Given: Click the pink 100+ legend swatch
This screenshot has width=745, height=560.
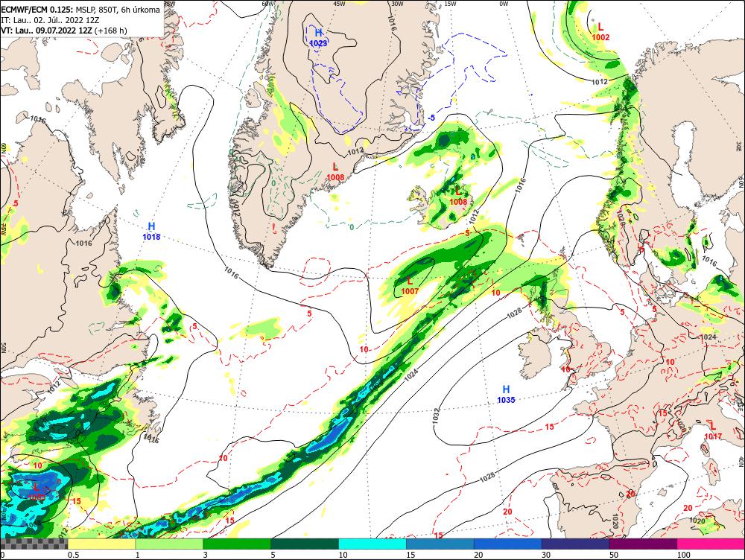Looking at the screenshot, I should coord(711,544).
